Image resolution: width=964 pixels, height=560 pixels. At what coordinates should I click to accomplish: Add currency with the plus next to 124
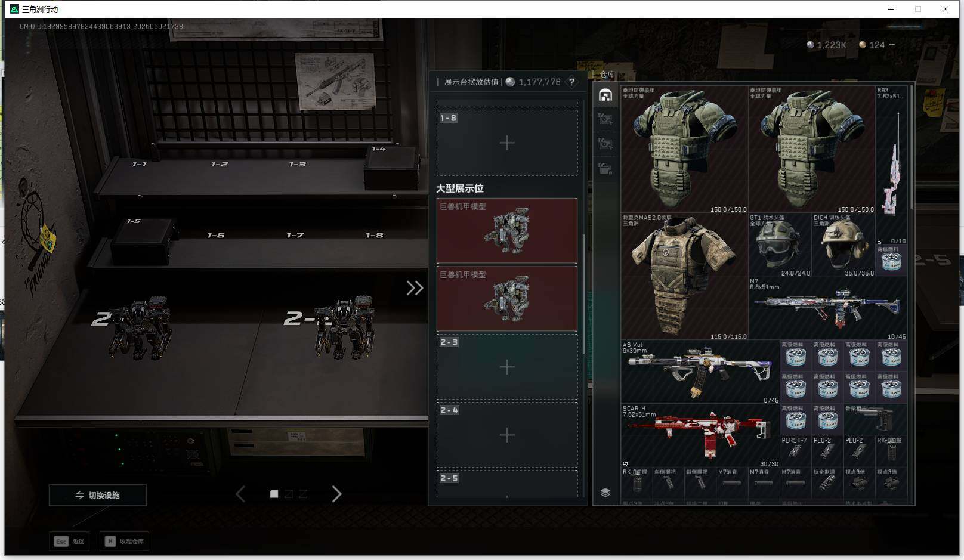pyautogui.click(x=892, y=45)
